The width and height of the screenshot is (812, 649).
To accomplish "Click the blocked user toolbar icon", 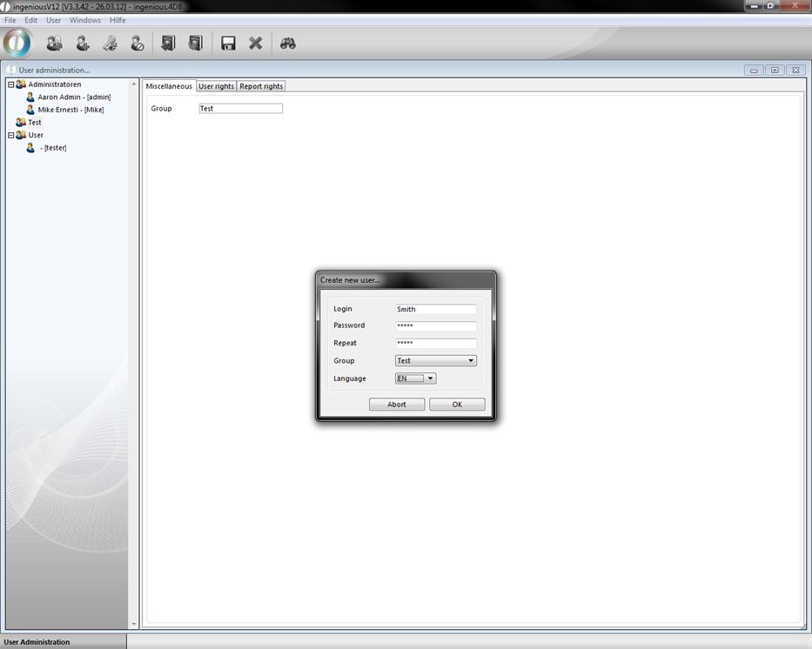I will [137, 43].
